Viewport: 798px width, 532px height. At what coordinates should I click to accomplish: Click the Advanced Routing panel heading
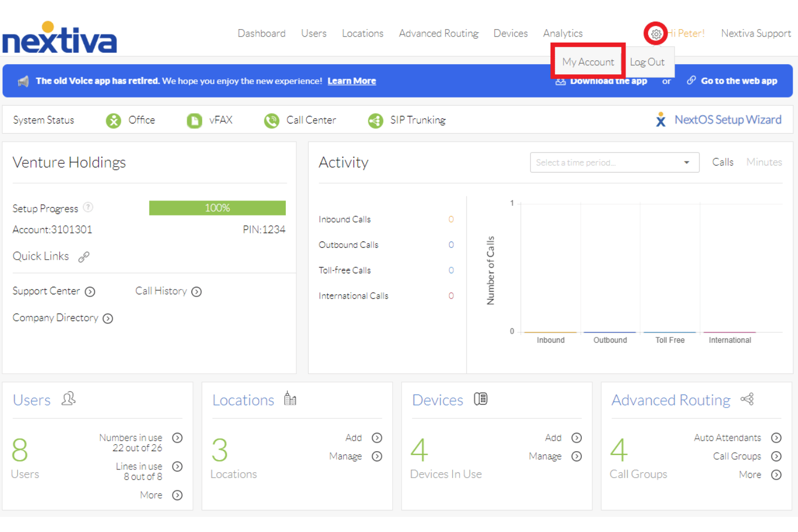click(671, 400)
